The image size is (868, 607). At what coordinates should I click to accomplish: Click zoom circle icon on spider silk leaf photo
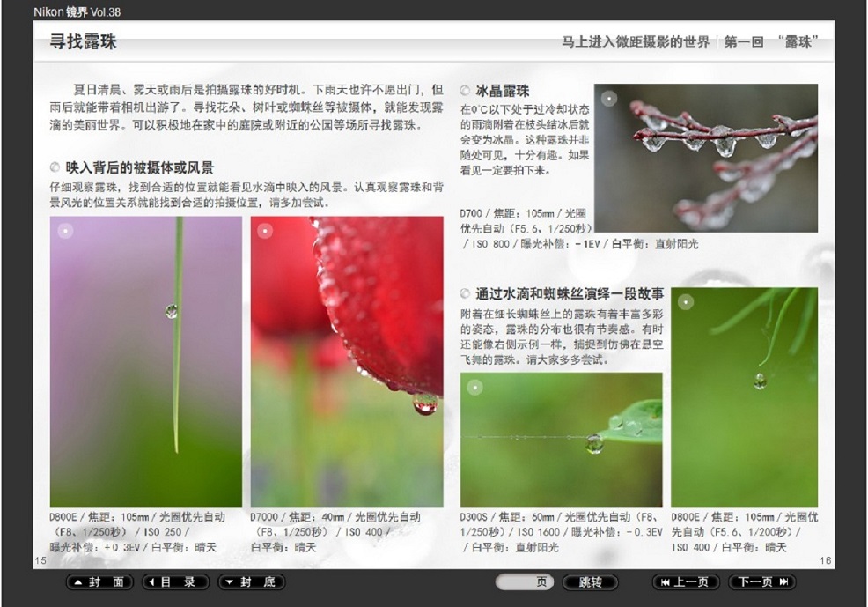coord(474,387)
